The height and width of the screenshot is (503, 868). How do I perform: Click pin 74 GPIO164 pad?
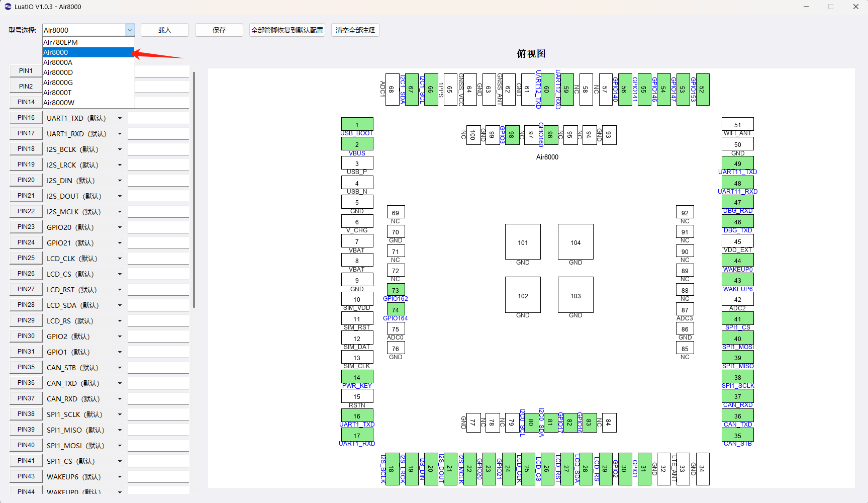click(x=396, y=309)
